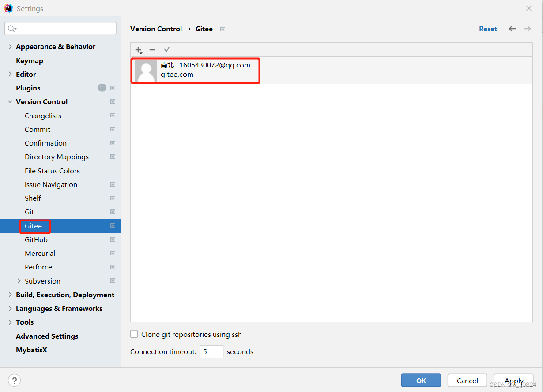Open the Shelf settings item
Image resolution: width=543 pixels, height=392 pixels.
33,198
